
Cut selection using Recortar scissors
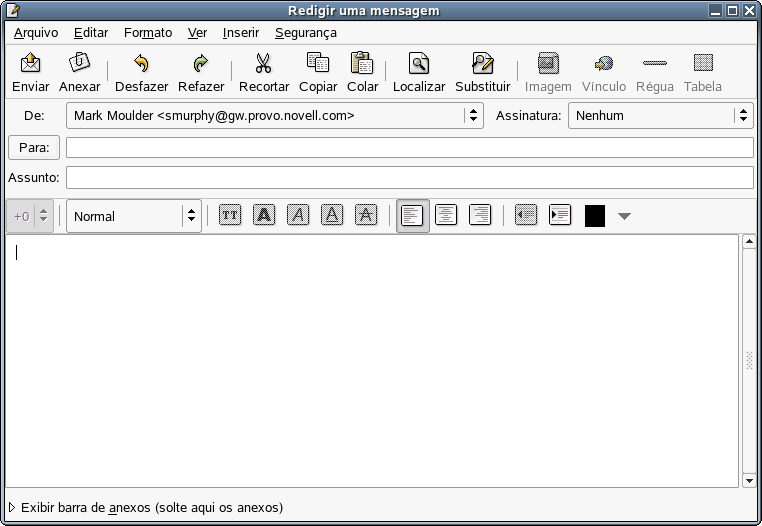(x=263, y=63)
